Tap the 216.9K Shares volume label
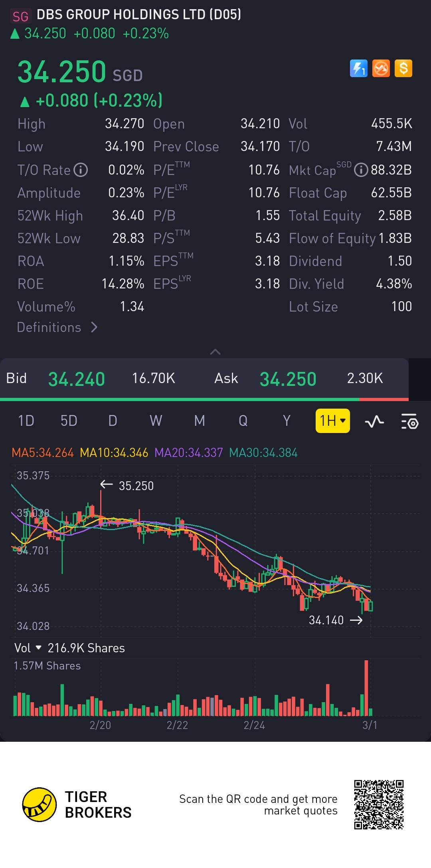 [x=86, y=648]
